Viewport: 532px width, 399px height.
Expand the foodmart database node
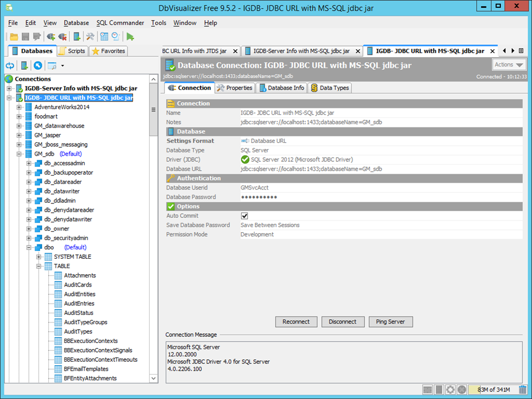[19, 116]
